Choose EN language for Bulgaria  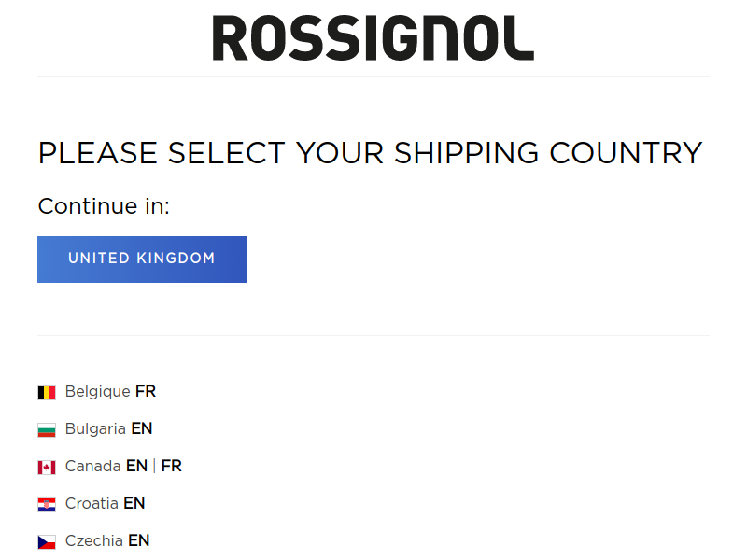tap(142, 428)
